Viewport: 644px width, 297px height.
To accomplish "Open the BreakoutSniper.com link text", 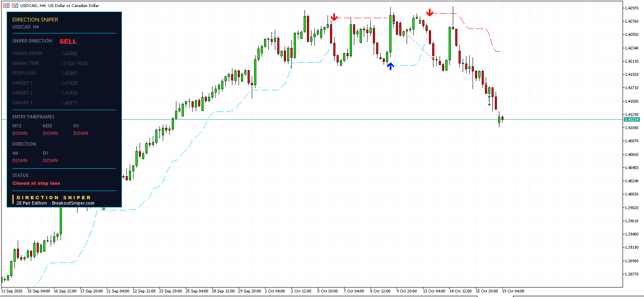I will tap(73, 203).
